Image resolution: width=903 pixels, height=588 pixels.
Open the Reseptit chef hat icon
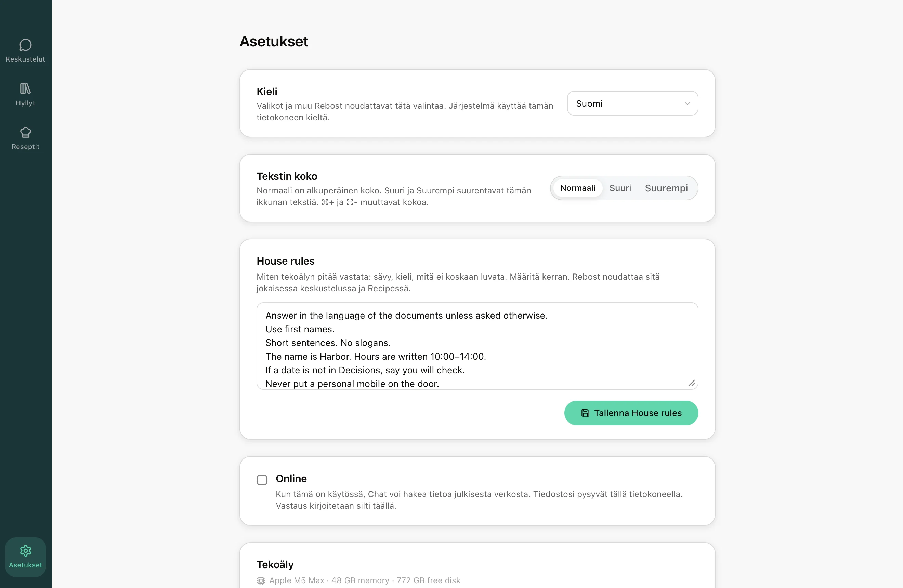point(25,132)
